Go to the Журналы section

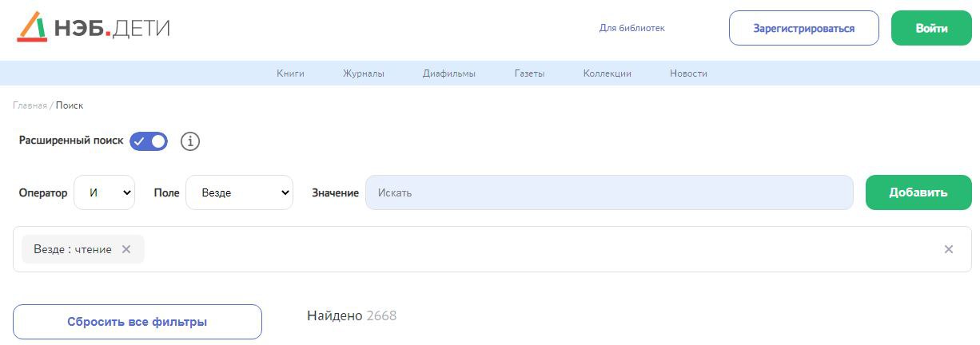coord(364,73)
